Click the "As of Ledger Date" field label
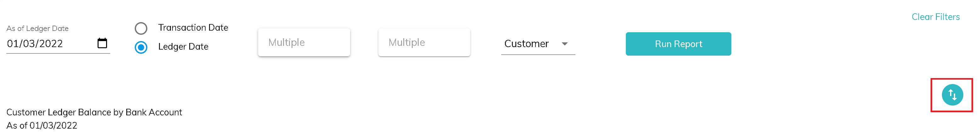 (37, 29)
